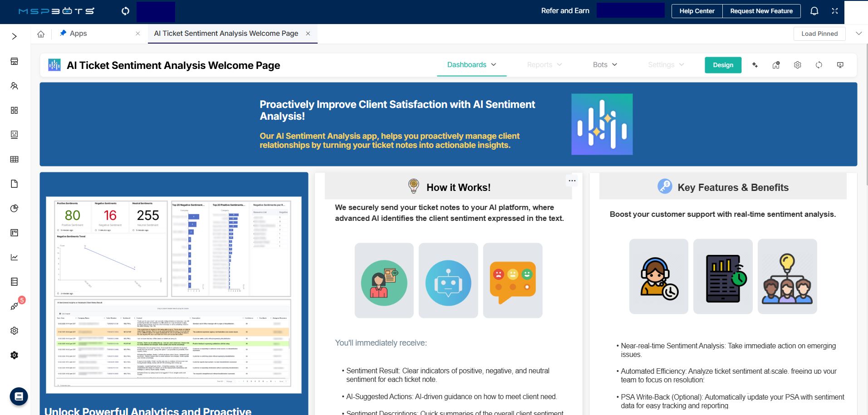
Task: Click the Design button
Action: 722,65
